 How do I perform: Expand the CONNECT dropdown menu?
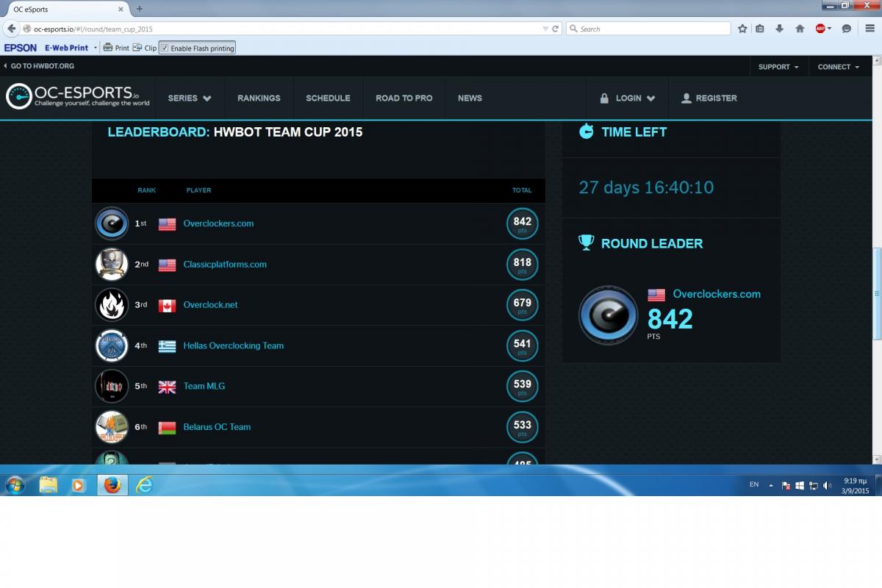[839, 67]
